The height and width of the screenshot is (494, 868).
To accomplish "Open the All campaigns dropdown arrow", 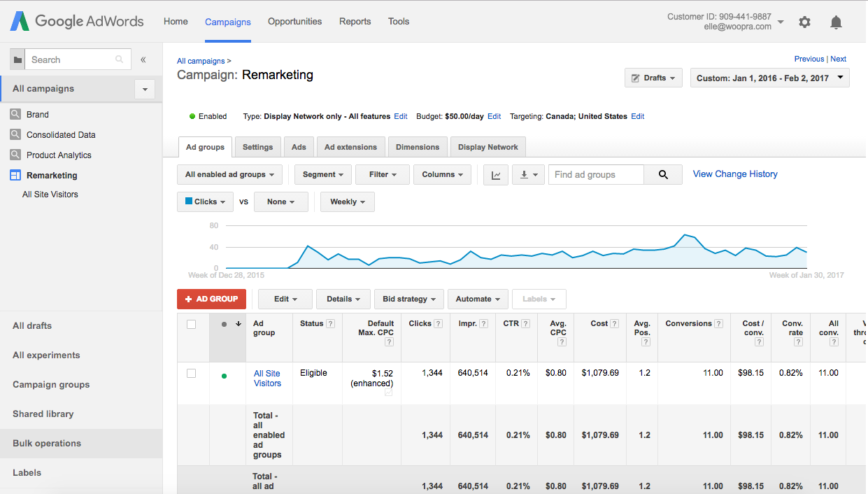I will pyautogui.click(x=145, y=89).
